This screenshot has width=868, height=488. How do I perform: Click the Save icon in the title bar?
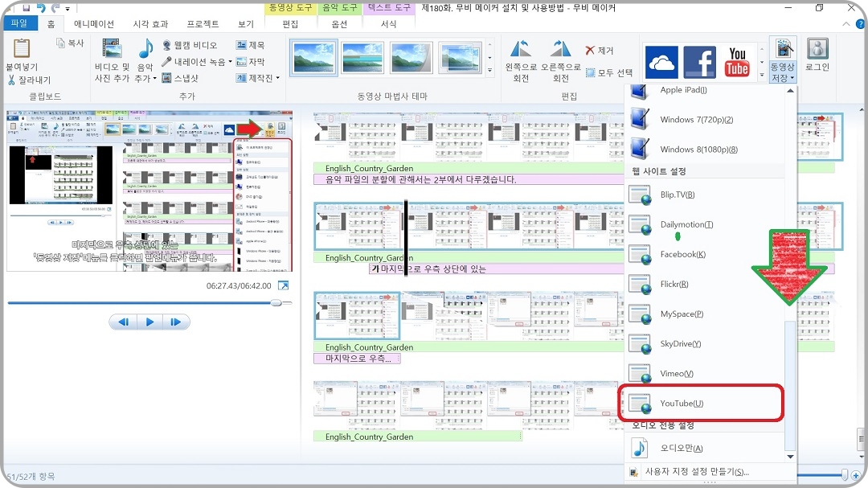(x=26, y=8)
